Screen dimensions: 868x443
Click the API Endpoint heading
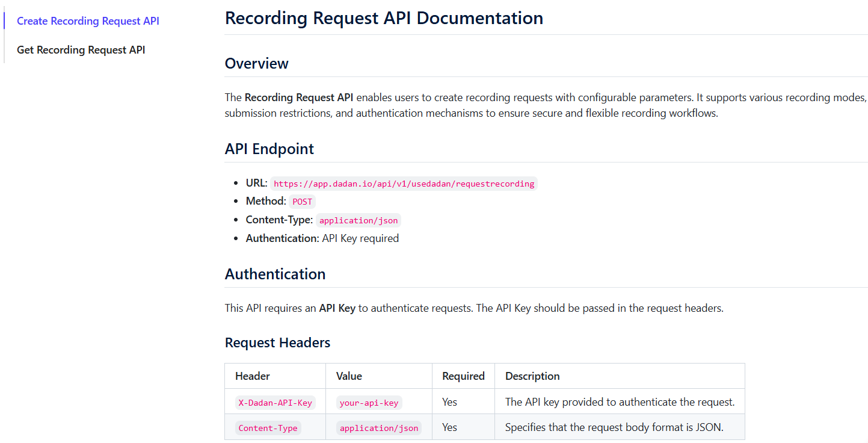pos(269,149)
